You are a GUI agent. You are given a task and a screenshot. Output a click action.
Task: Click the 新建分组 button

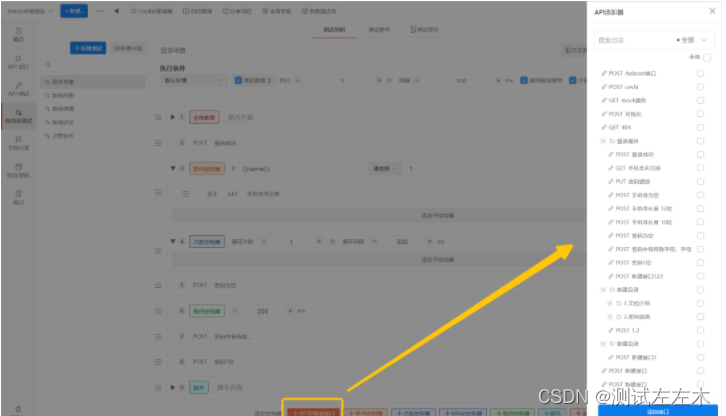pyautogui.click(x=128, y=48)
